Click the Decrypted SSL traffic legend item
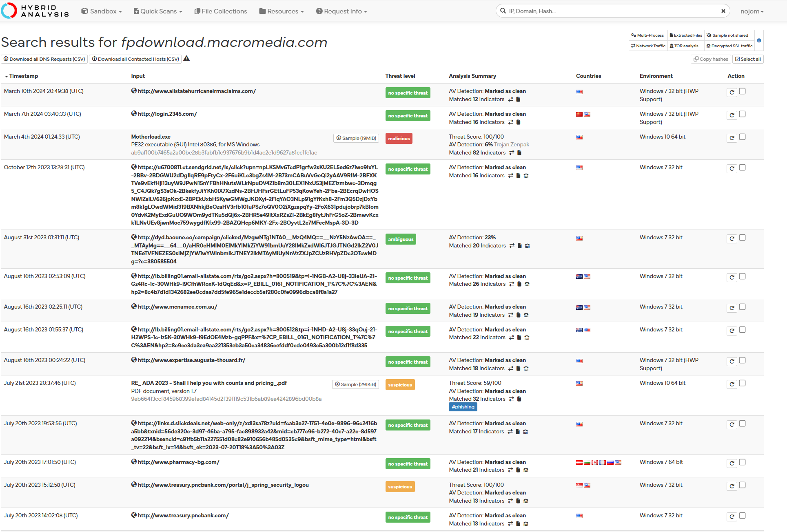This screenshot has height=532, width=787. [x=729, y=46]
